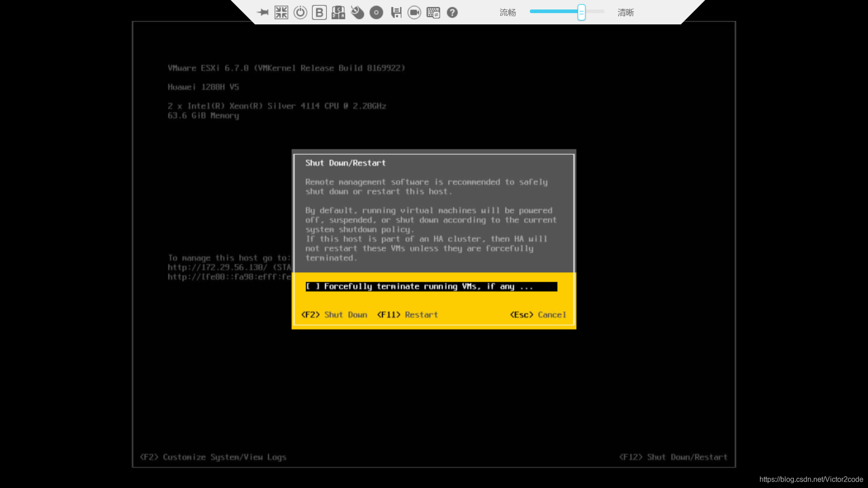The height and width of the screenshot is (488, 868).
Task: Click the image quality slider handle
Action: [581, 12]
